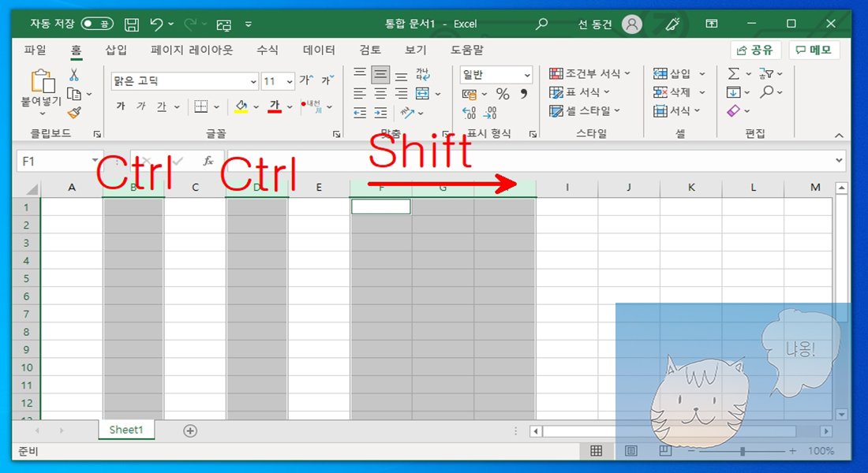The height and width of the screenshot is (473, 868).
Task: Switch to 페이지 레이아웃 tab
Action: 192,50
